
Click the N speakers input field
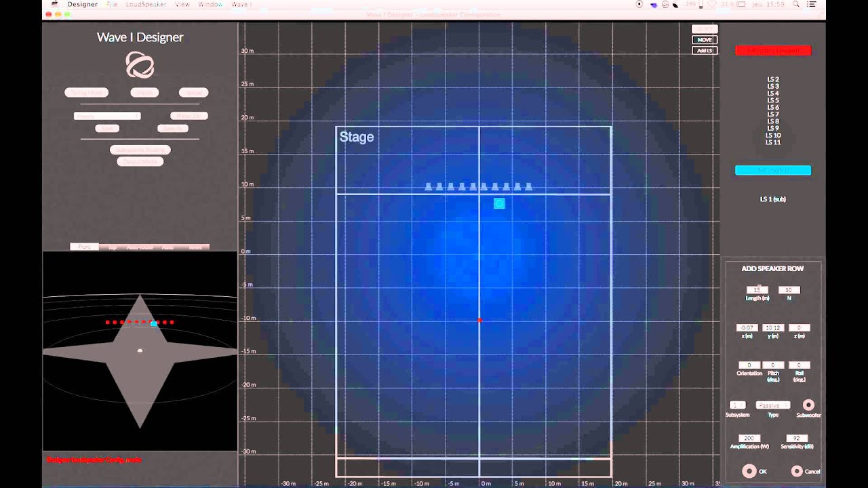coord(789,290)
